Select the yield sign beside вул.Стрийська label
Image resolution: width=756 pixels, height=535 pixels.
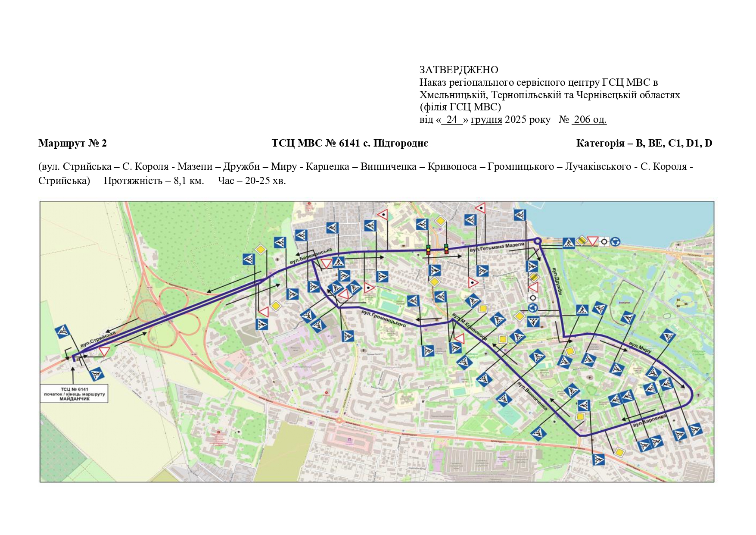point(104,351)
